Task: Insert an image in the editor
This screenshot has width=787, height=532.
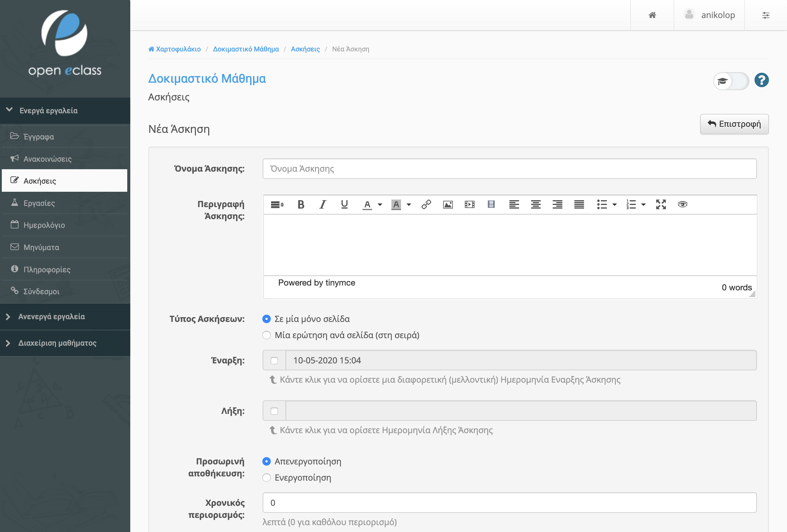Action: [x=448, y=204]
